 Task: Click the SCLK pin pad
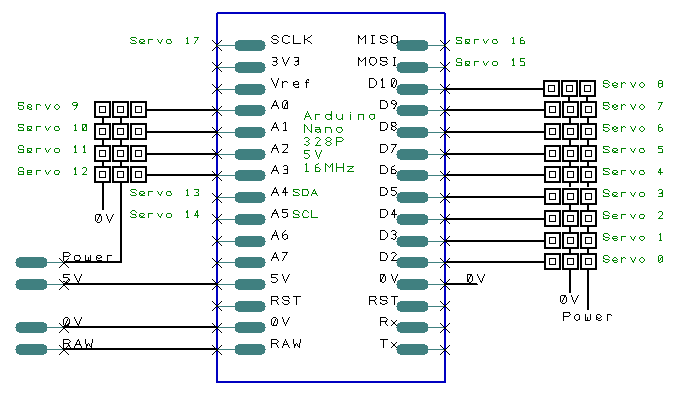(x=250, y=45)
